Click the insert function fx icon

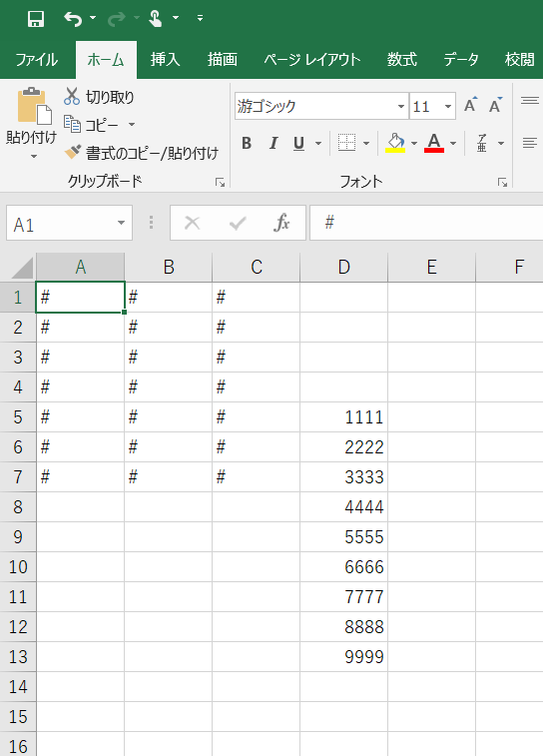281,223
